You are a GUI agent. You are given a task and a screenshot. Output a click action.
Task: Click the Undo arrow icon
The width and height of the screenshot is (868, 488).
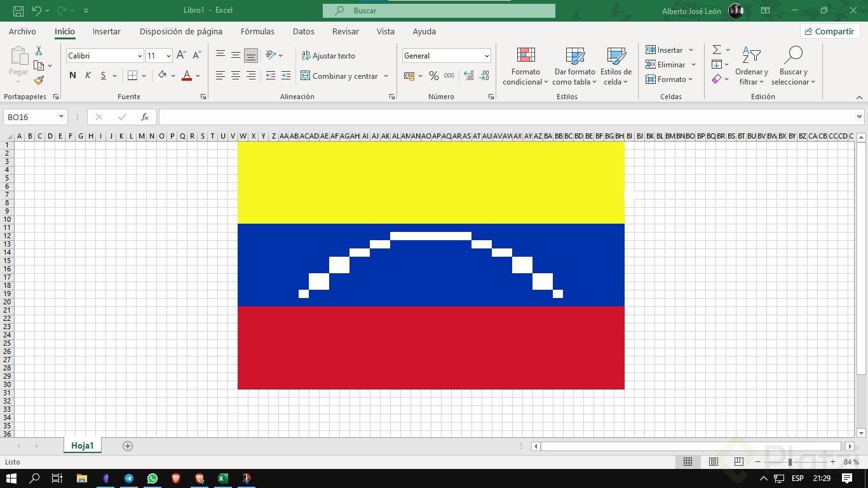(x=36, y=11)
